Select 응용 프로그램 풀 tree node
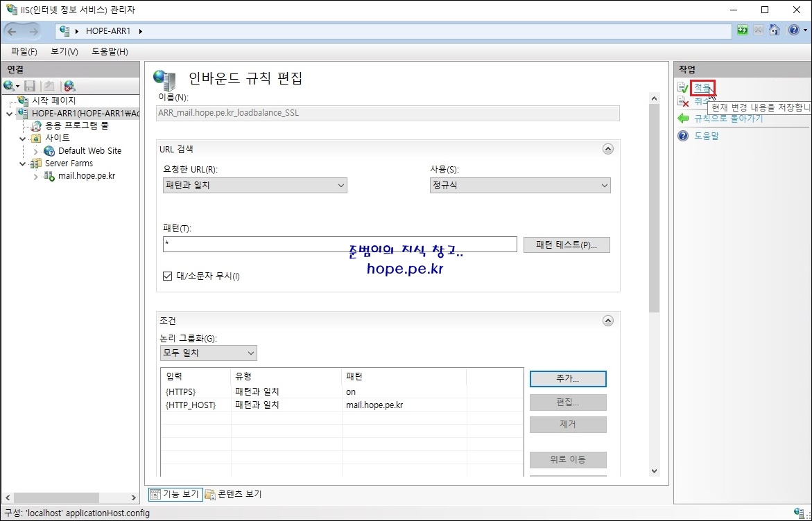This screenshot has height=521, width=812. click(77, 125)
